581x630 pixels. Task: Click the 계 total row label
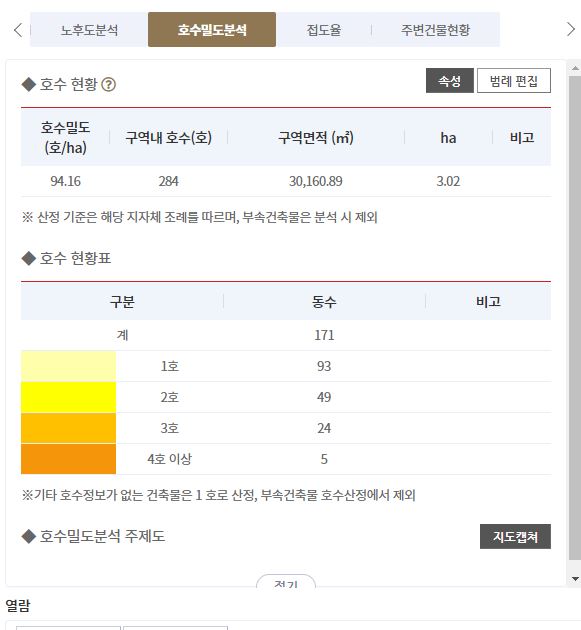click(x=122, y=335)
